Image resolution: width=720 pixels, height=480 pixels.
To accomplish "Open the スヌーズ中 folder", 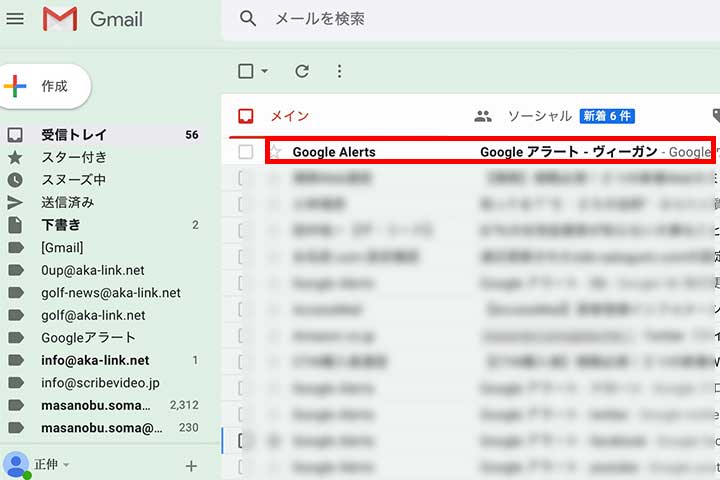I will coord(73,180).
